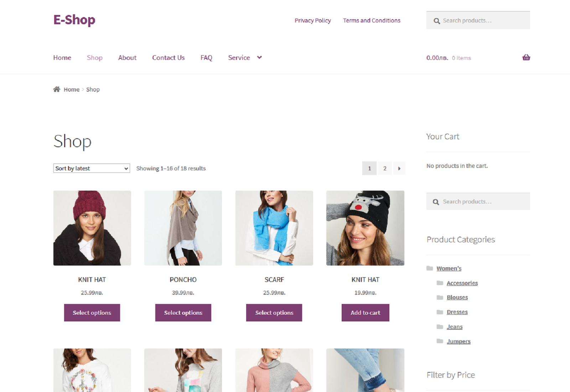Open the Contact Us menu item
The height and width of the screenshot is (392, 570).
tap(169, 58)
